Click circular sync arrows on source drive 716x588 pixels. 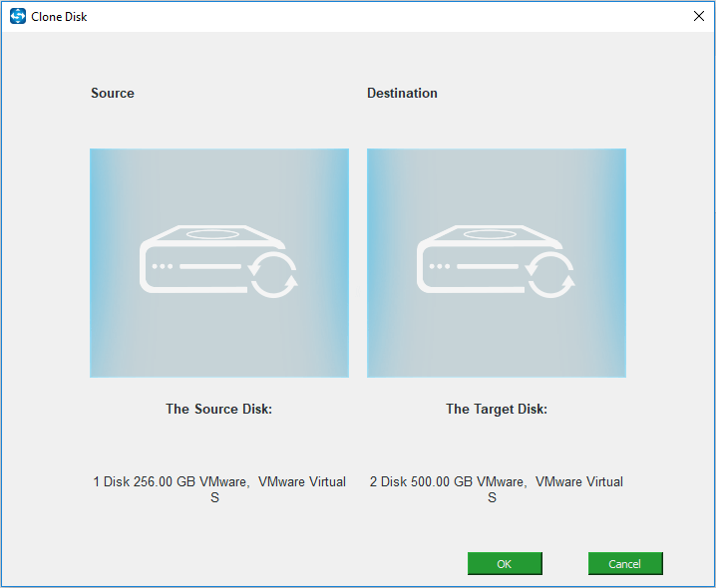273,274
